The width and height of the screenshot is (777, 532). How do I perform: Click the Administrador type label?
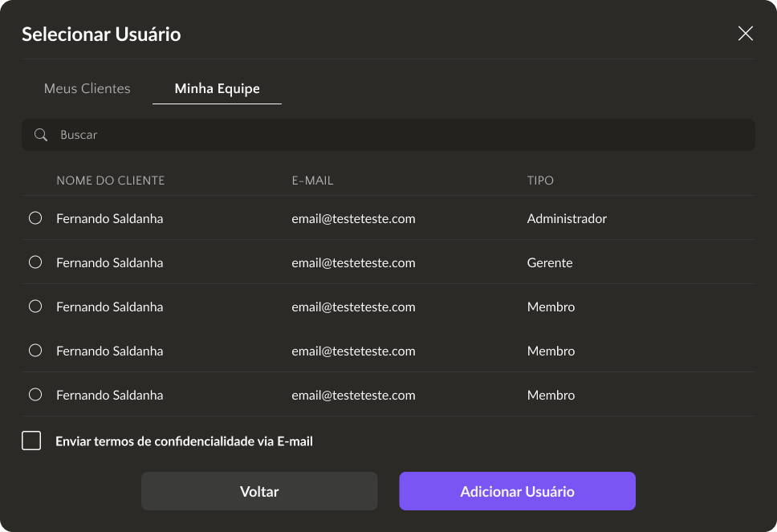pos(567,218)
